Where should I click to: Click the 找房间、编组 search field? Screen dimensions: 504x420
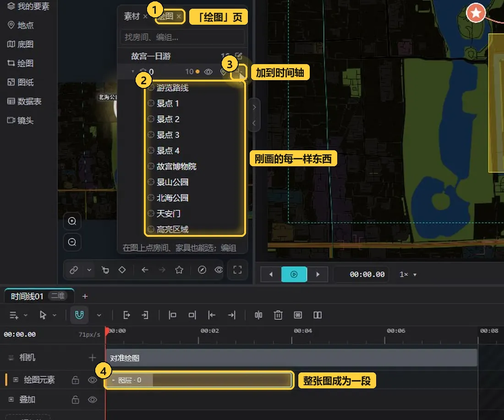tap(182, 37)
